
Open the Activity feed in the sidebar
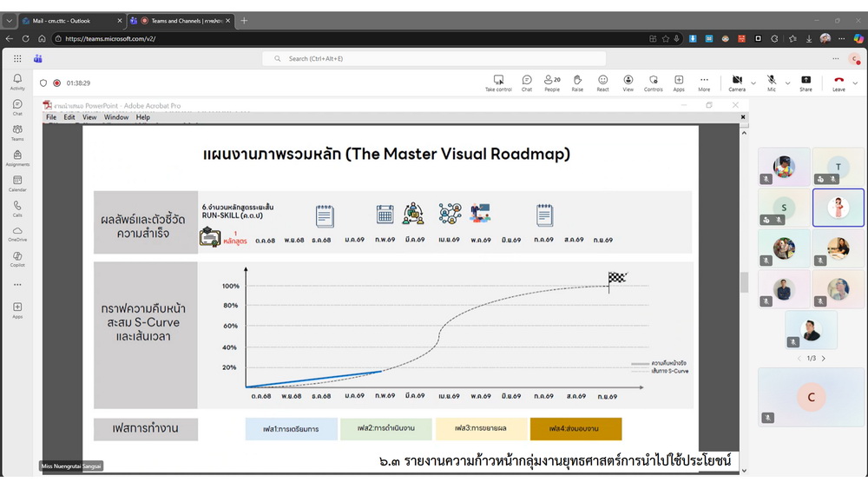point(17,82)
